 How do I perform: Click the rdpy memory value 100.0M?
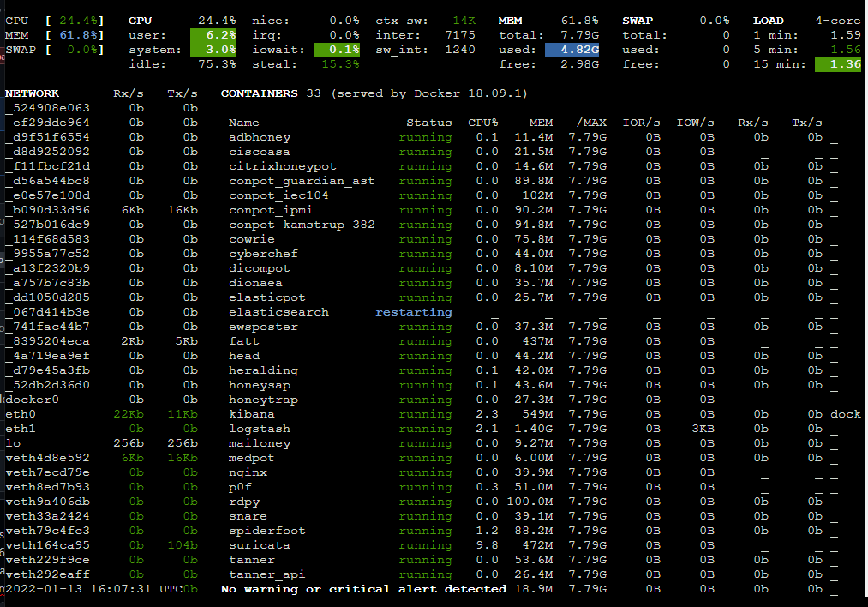coord(530,502)
